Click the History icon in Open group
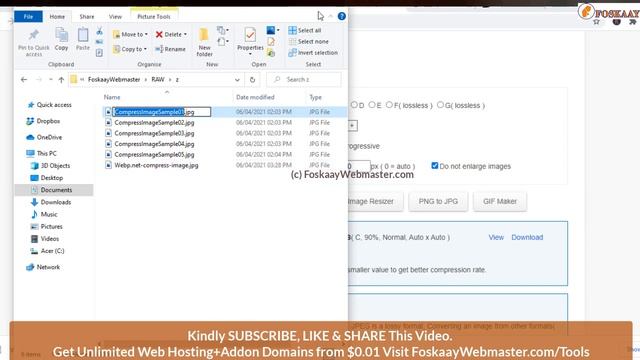The height and width of the screenshot is (360, 640). (271, 53)
